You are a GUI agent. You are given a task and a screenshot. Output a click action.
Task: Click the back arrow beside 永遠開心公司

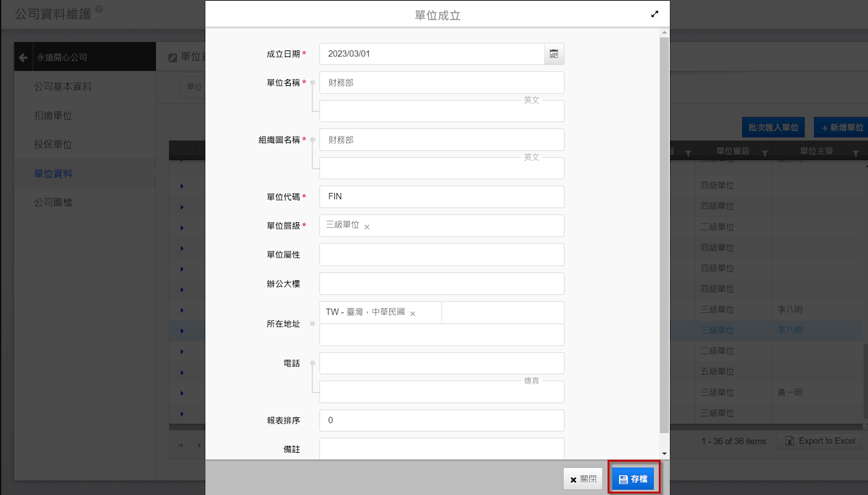[x=23, y=57]
